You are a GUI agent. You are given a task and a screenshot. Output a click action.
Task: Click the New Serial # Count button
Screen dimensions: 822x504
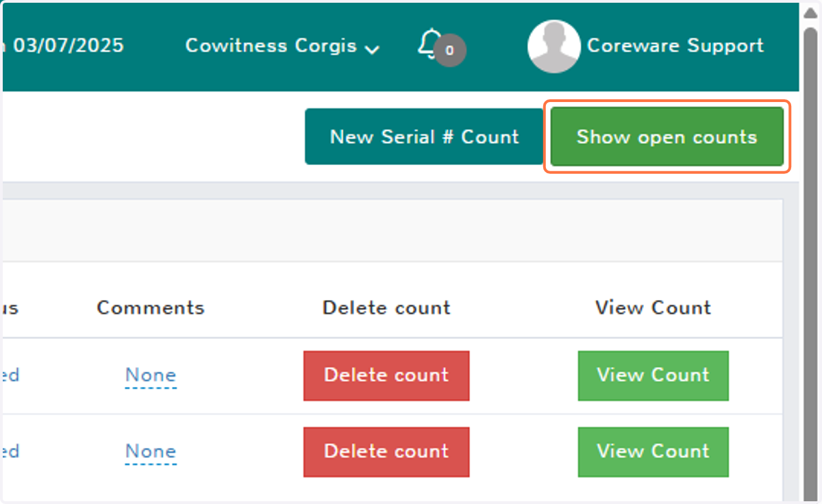click(x=425, y=136)
